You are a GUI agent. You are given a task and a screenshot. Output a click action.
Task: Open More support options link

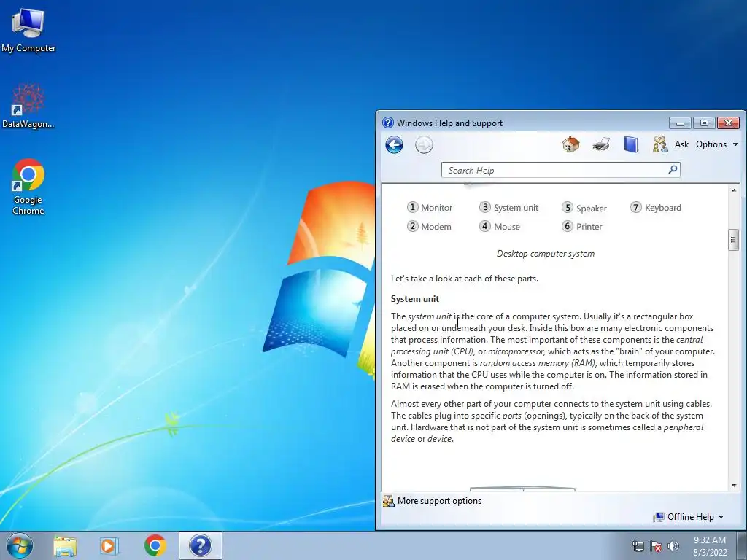pyautogui.click(x=439, y=501)
